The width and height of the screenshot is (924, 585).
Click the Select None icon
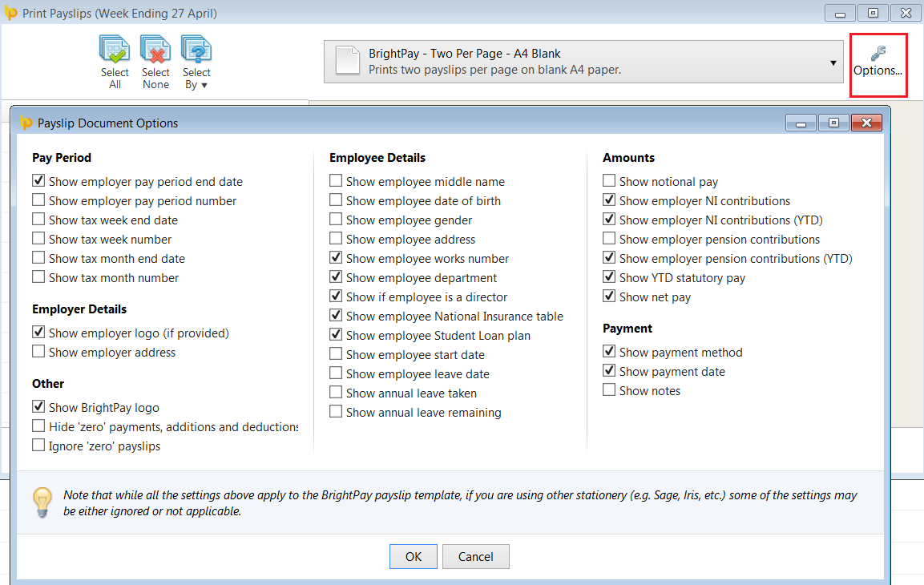(x=155, y=50)
